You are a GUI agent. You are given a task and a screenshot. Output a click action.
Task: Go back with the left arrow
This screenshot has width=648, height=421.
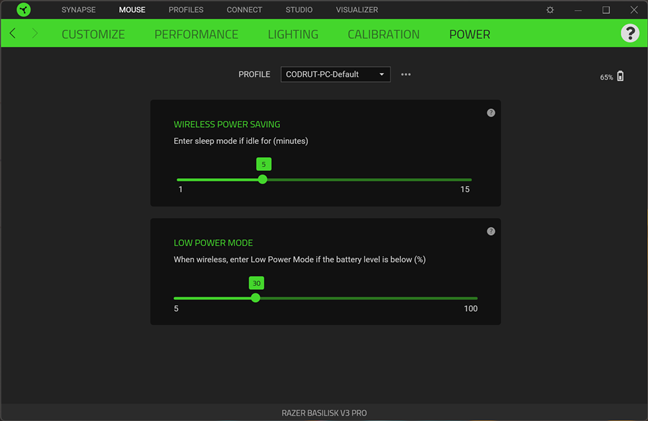click(x=13, y=33)
